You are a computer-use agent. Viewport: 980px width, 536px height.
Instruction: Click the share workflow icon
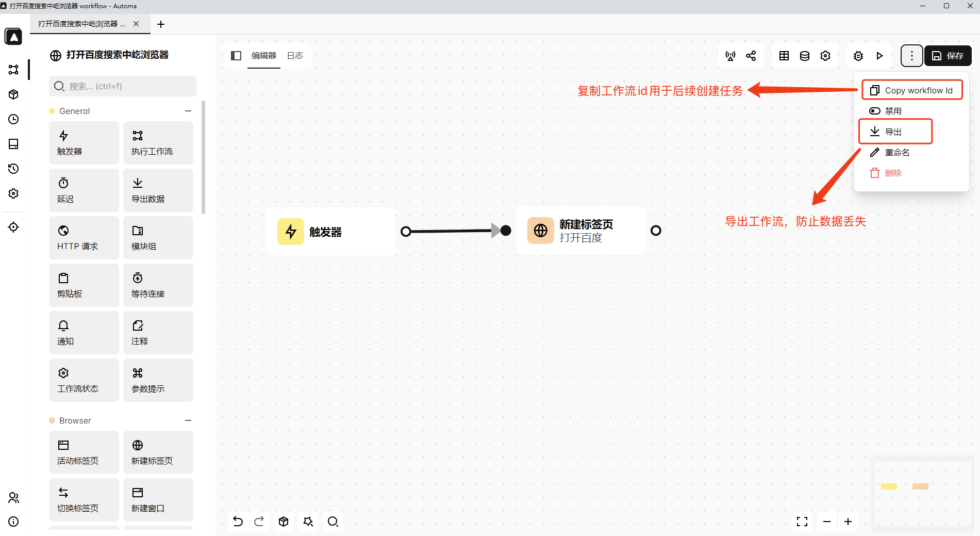coord(751,56)
